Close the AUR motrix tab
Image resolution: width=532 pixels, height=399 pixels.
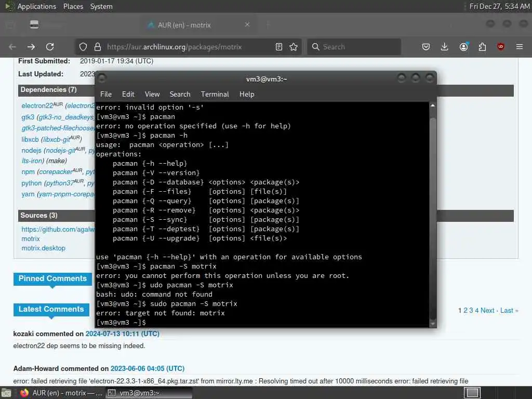tap(247, 24)
